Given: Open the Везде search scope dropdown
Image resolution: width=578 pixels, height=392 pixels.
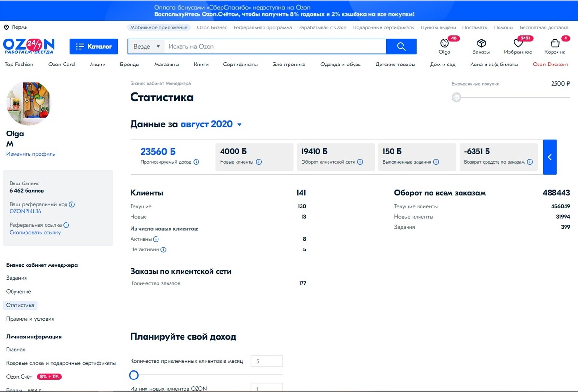Looking at the screenshot, I should tap(147, 46).
